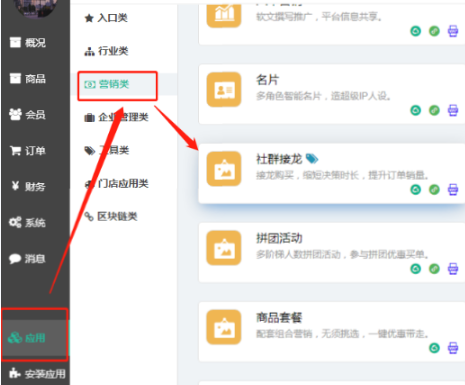465x385 pixels.
Task: Select the 入口类 category
Action: pos(106,18)
